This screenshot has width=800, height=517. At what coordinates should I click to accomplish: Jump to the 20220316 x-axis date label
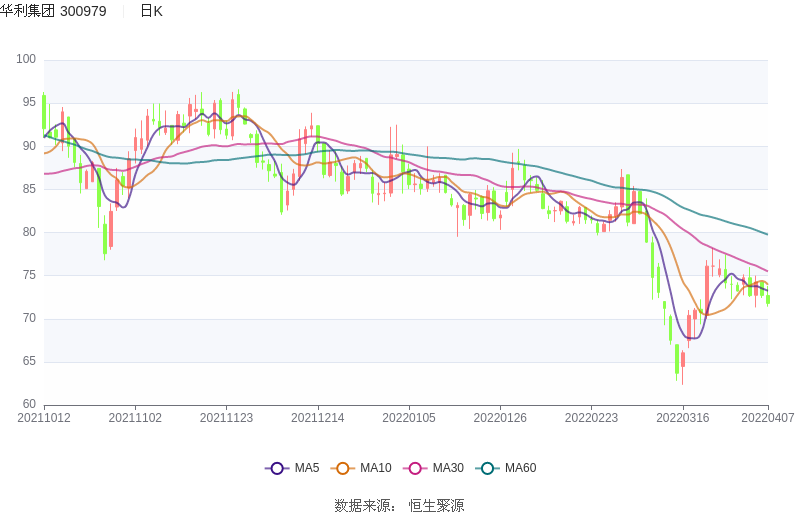[683, 418]
